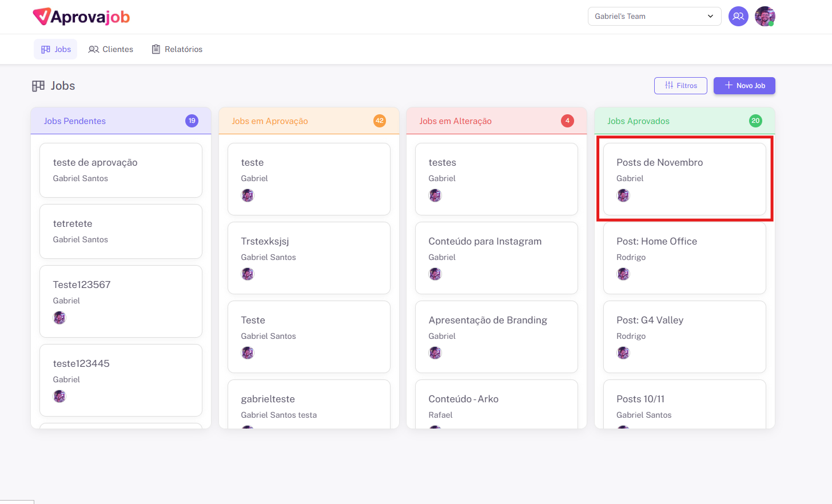The width and height of the screenshot is (832, 504).
Task: Open the Trstexksjsj job card
Action: (x=308, y=258)
